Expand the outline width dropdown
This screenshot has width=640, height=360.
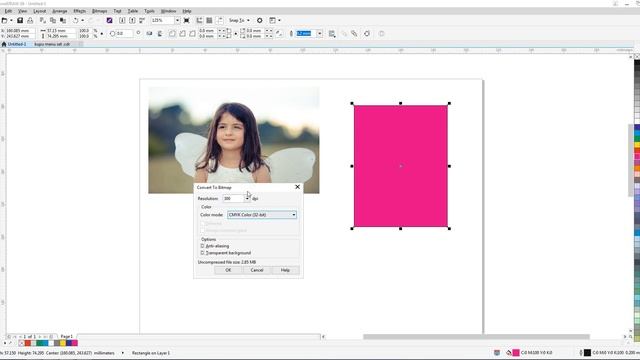320,33
